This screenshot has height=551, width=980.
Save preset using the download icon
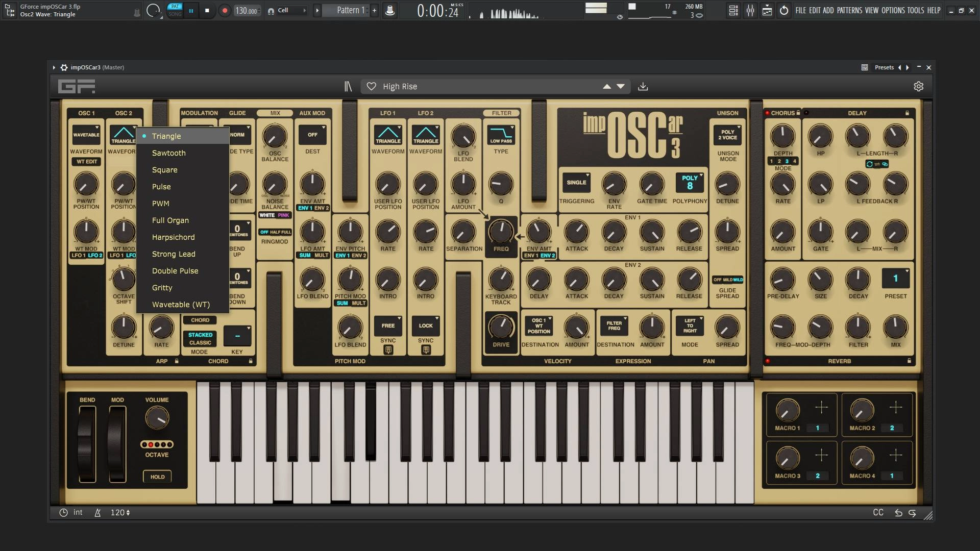pos(643,87)
